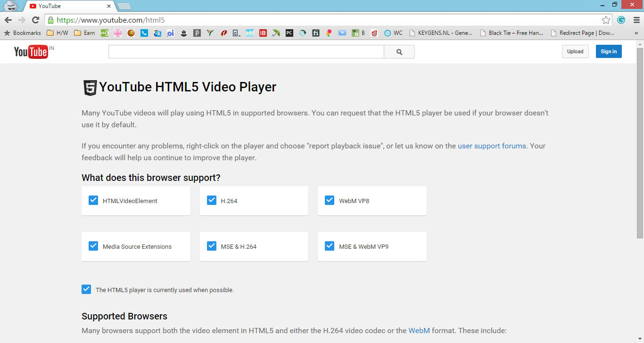Screen dimensions: 644x343
Task: Toggle the HTMLVideoElement checkbox
Action: [x=93, y=201]
